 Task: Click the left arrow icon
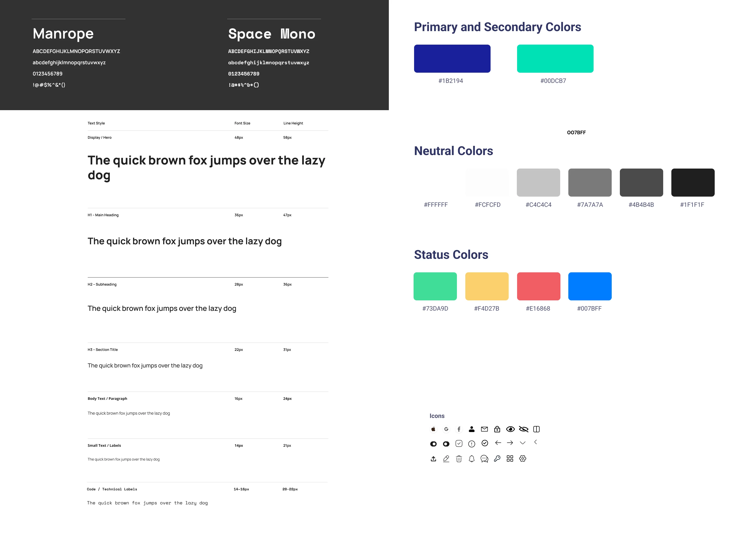498,443
